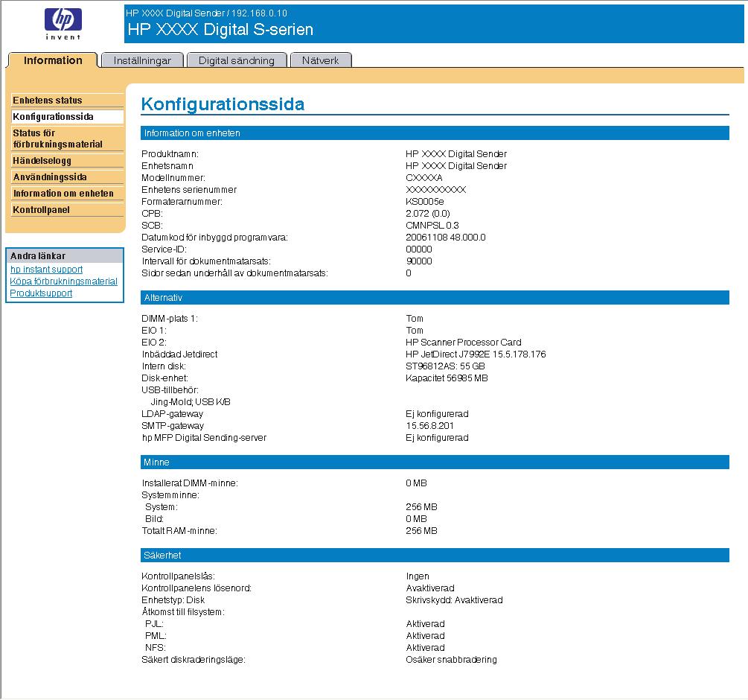Open Enhetens status in the sidebar
Image resolution: width=748 pixels, height=700 pixels.
[67, 101]
